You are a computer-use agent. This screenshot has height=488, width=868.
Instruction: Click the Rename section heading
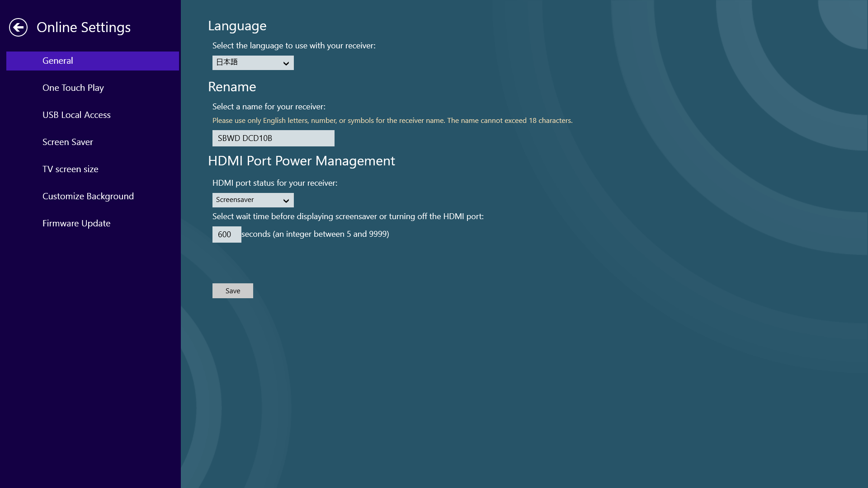[x=232, y=87]
